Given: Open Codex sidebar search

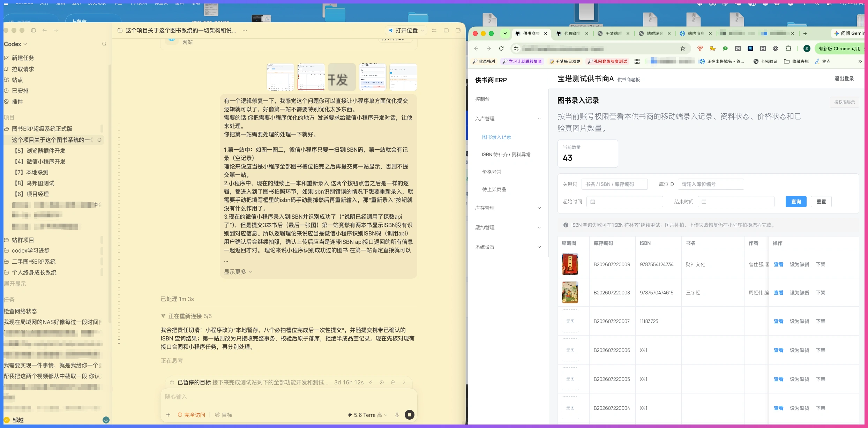Looking at the screenshot, I should click(104, 44).
